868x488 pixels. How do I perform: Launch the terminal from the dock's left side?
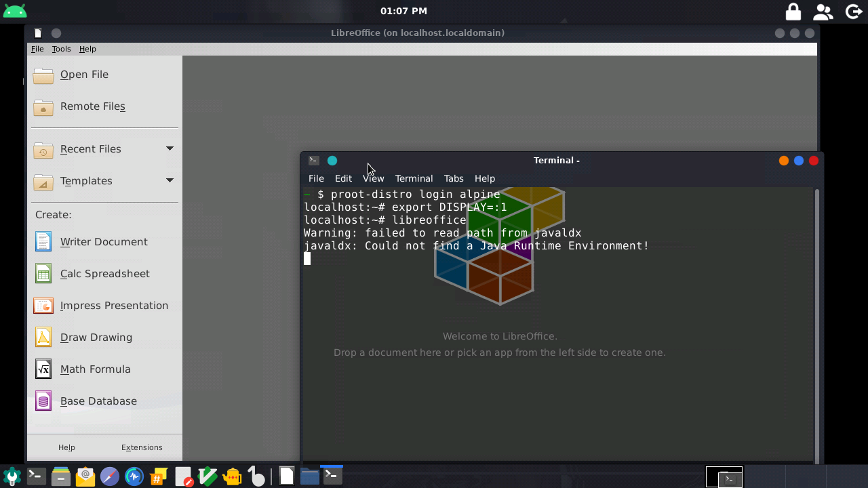coord(36,476)
